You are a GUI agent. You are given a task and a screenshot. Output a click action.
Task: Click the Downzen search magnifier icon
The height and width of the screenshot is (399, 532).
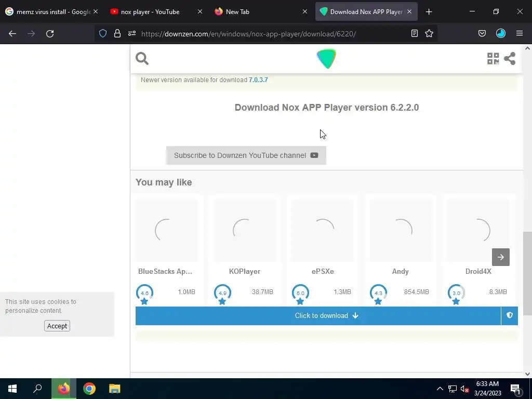click(x=142, y=58)
